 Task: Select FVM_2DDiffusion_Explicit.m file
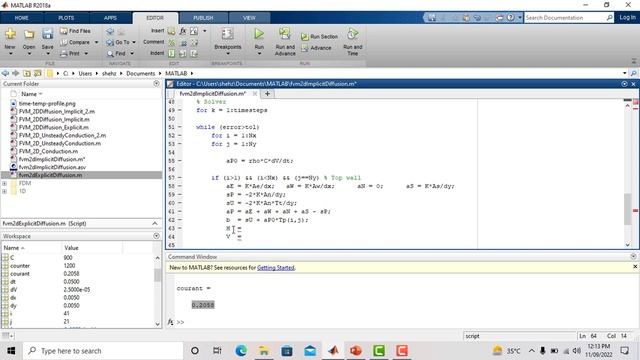(53, 127)
